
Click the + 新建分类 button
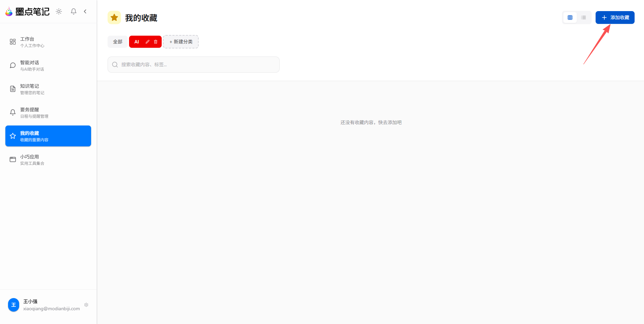pyautogui.click(x=181, y=42)
